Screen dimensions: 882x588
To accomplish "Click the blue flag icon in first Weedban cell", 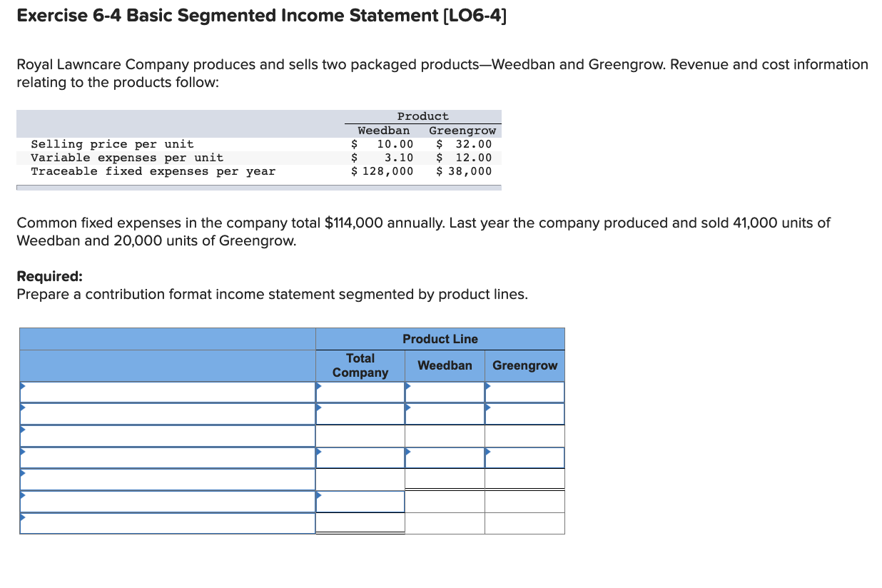I will click(409, 387).
